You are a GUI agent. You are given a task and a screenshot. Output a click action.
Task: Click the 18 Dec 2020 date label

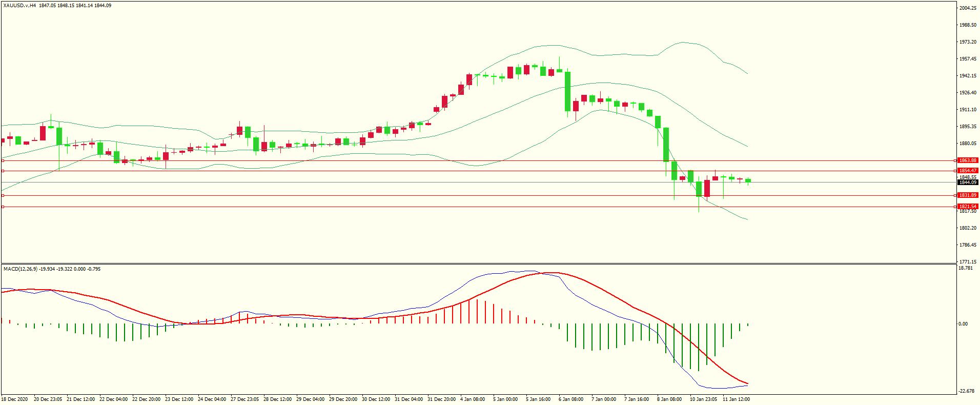pyautogui.click(x=15, y=399)
